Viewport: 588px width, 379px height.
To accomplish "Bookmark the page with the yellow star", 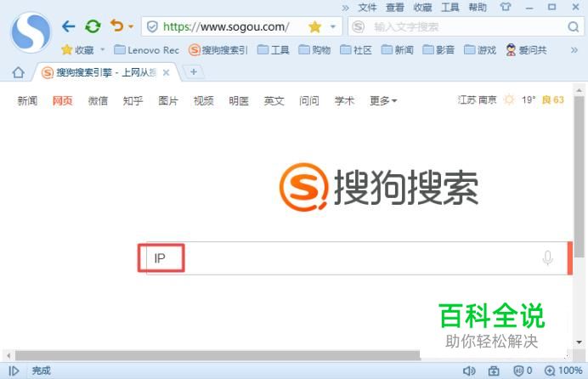I will 314,26.
